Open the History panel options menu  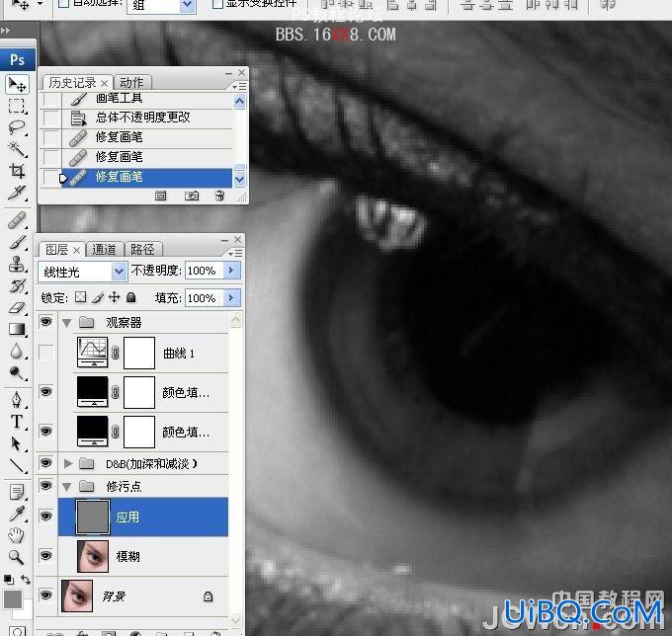pos(239,87)
